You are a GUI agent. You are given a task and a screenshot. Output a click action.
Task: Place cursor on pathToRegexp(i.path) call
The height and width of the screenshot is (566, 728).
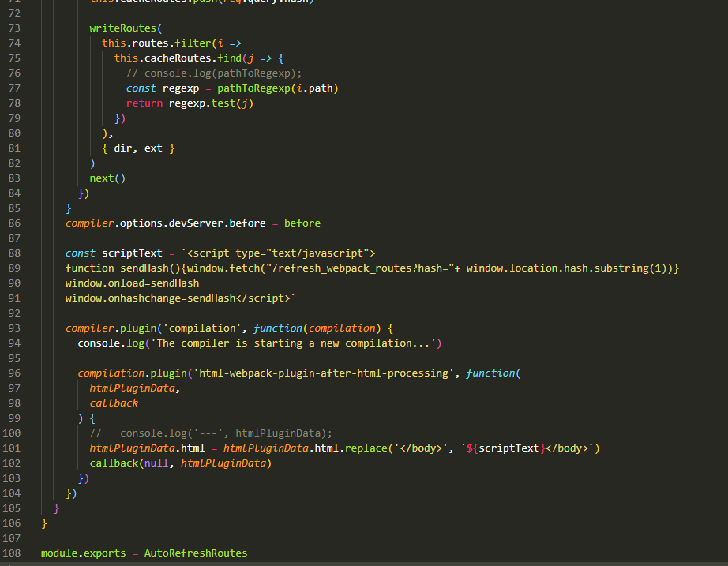(x=278, y=88)
